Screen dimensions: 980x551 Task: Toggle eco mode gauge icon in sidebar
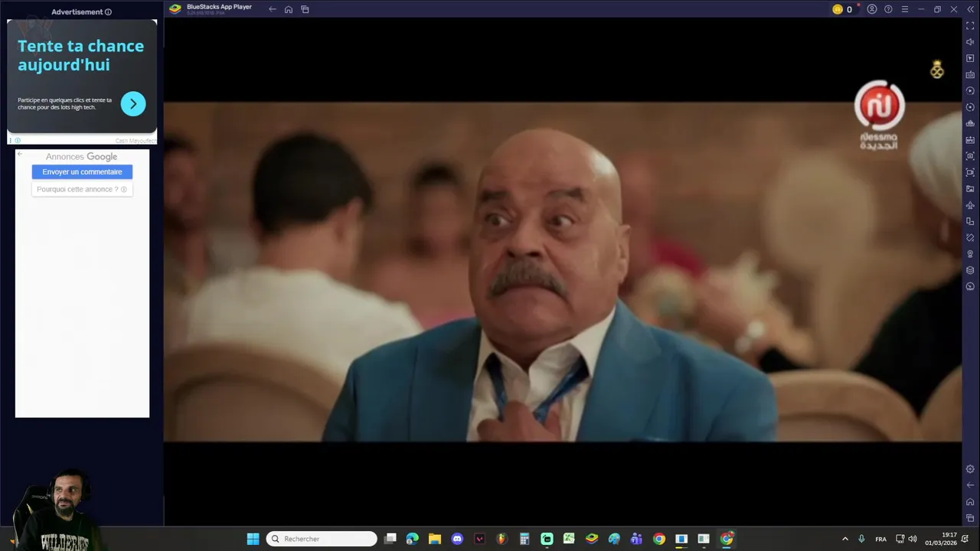[x=970, y=286]
